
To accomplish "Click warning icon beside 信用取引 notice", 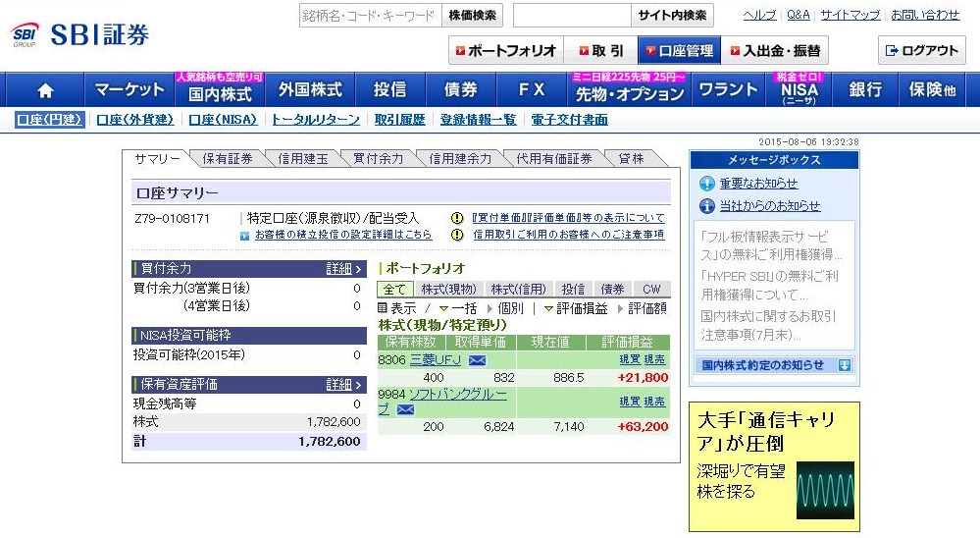I will 457,235.
